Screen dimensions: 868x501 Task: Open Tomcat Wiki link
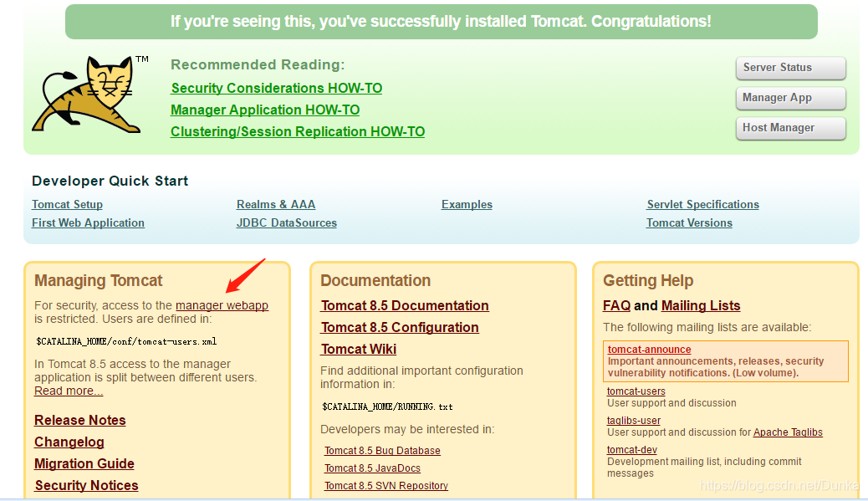(358, 350)
